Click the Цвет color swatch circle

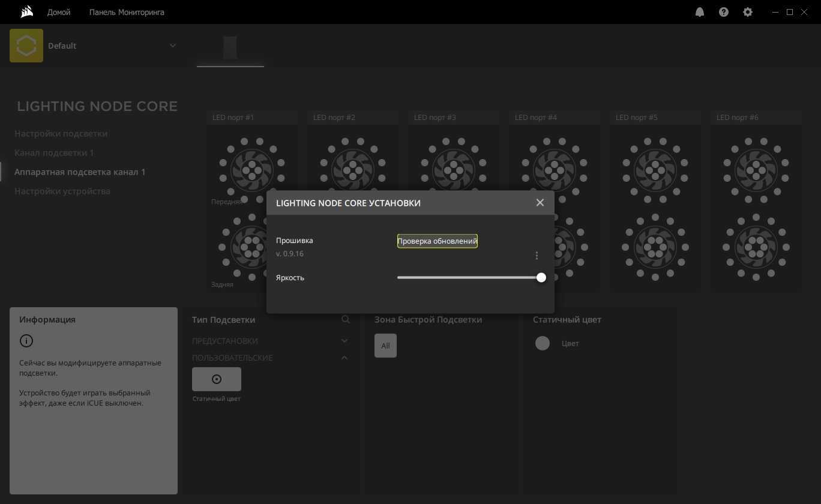[543, 343]
